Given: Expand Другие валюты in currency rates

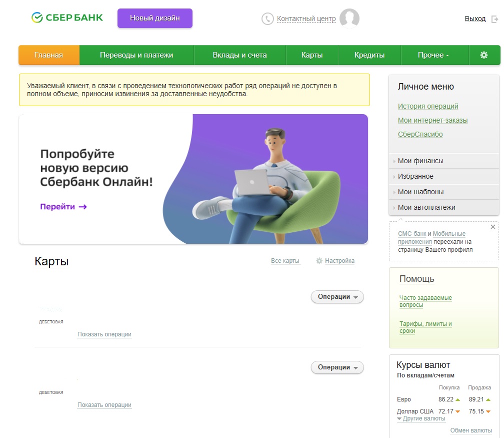Looking at the screenshot, I should click(421, 418).
